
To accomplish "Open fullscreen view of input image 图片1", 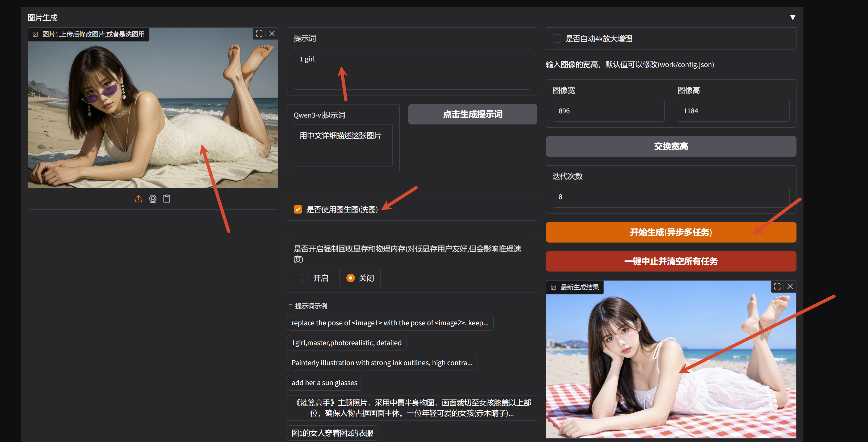I will click(x=259, y=34).
